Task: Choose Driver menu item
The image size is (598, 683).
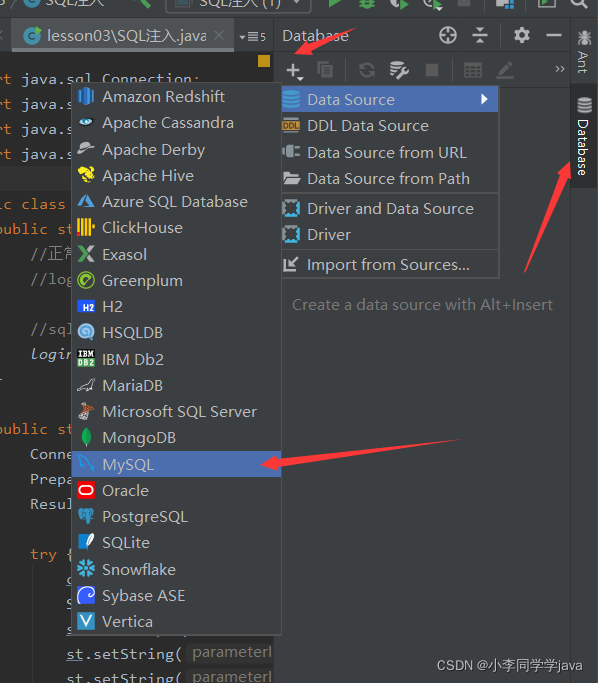Action: (x=389, y=235)
